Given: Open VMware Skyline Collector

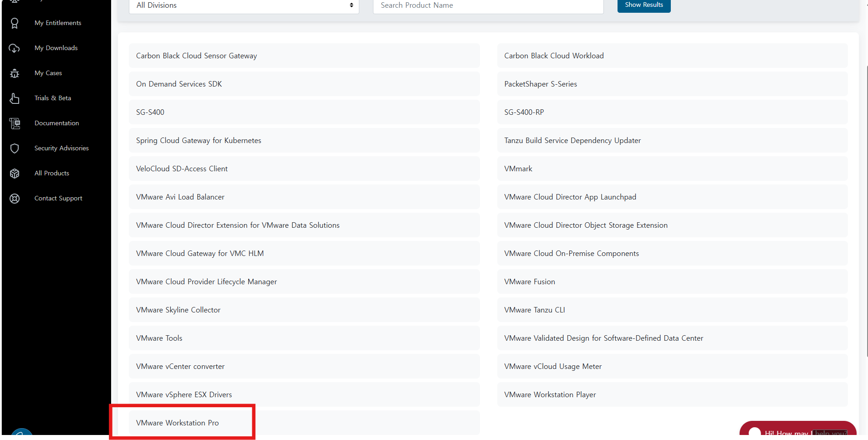Looking at the screenshot, I should 304,310.
